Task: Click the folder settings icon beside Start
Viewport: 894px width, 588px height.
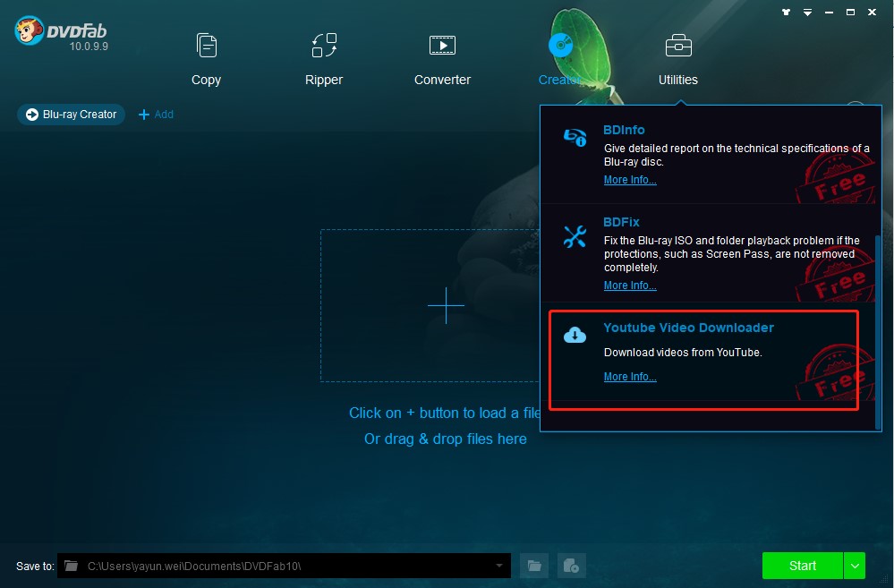Action: click(571, 566)
